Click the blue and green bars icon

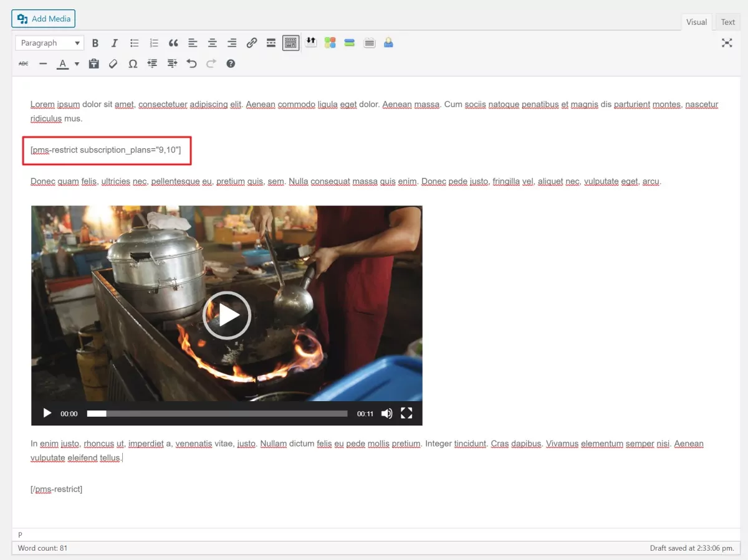tap(350, 43)
